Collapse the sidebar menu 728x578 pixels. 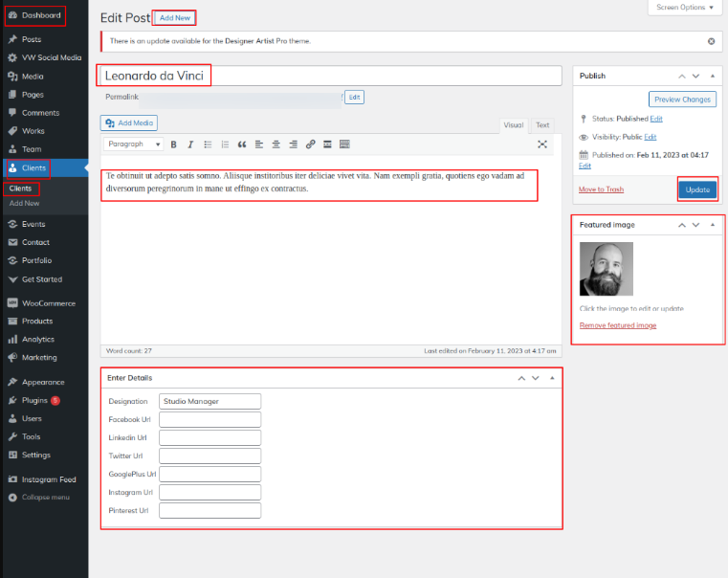click(x=38, y=498)
